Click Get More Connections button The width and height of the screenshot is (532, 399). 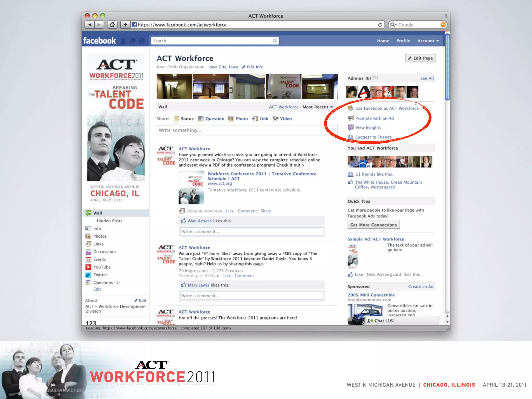(x=374, y=225)
